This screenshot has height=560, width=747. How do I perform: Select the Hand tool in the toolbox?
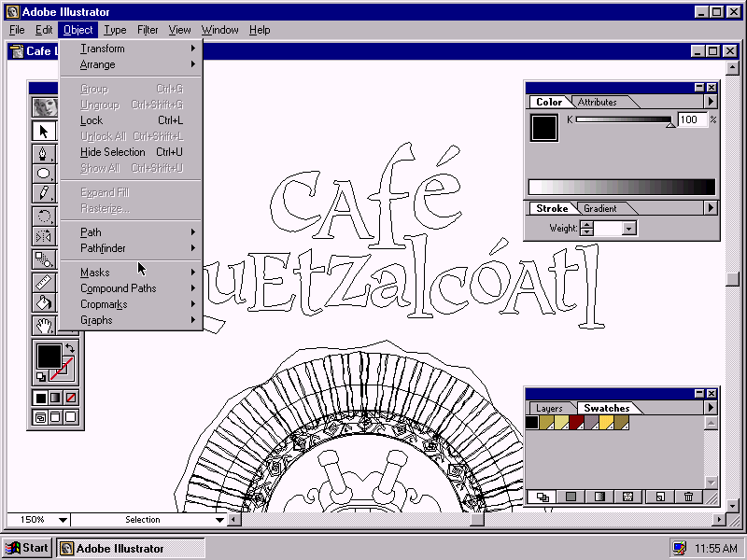[44, 326]
